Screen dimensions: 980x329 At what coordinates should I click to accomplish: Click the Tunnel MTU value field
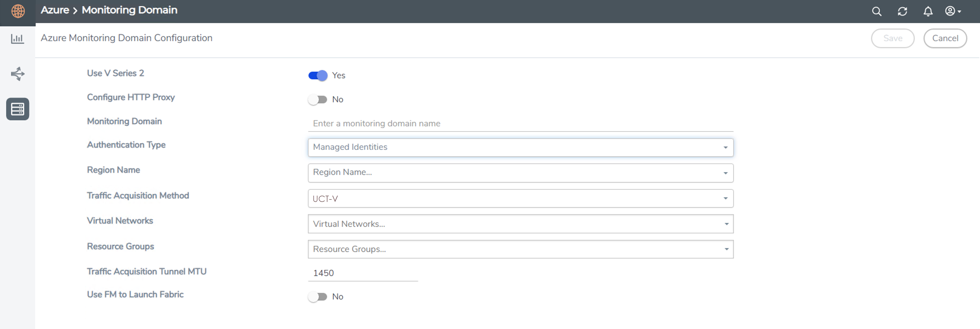click(362, 273)
